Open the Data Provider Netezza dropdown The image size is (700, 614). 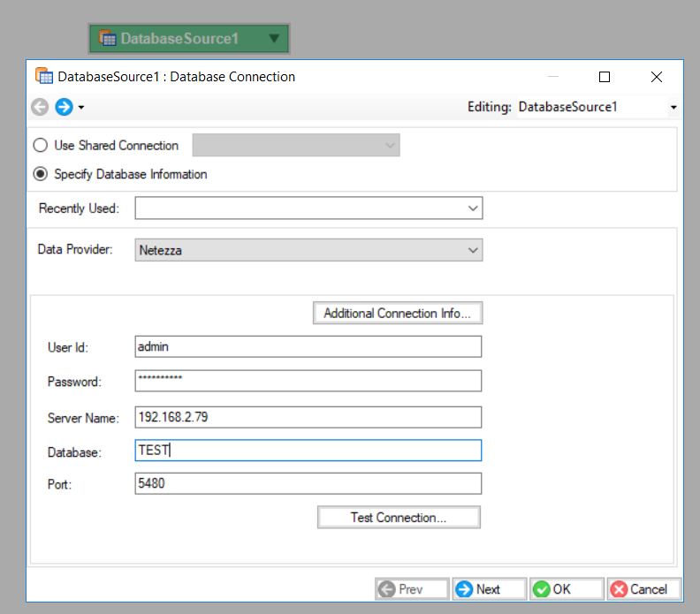click(x=473, y=250)
